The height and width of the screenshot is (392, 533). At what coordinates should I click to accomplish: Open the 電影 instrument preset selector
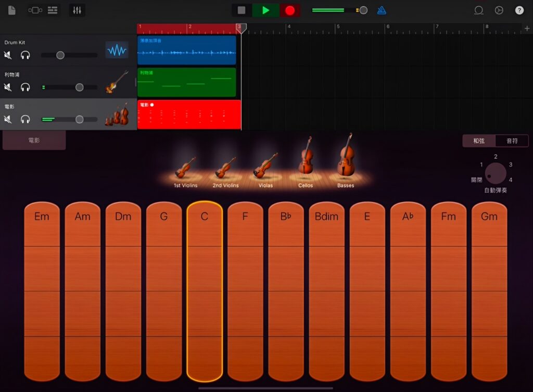[x=34, y=141]
